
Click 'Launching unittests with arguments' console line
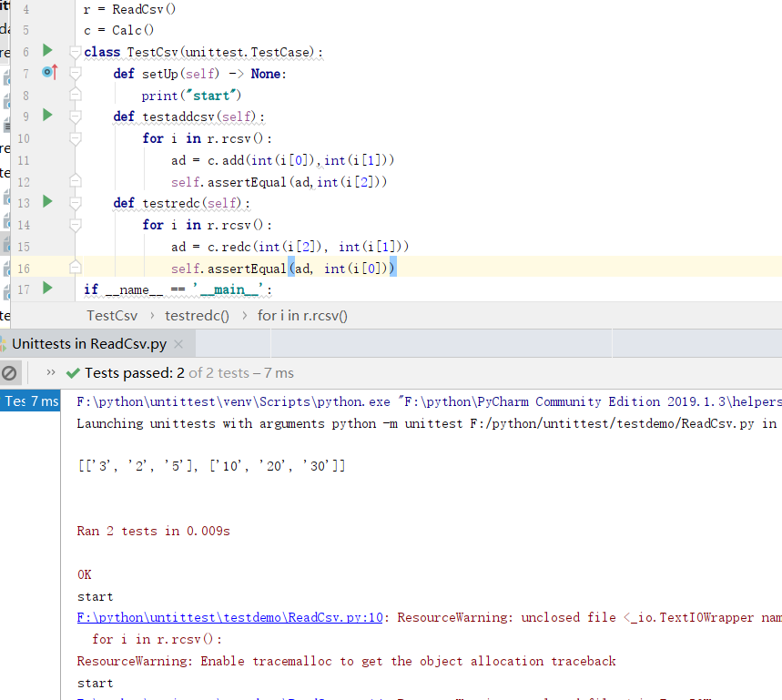pos(427,424)
